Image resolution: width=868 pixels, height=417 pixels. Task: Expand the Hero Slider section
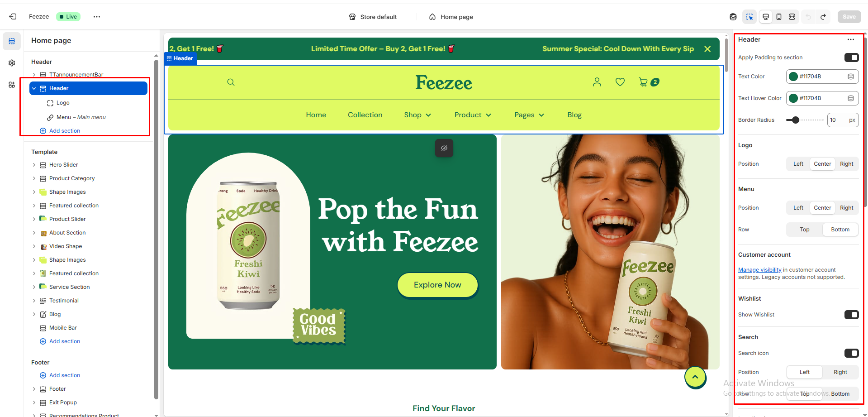coord(34,165)
